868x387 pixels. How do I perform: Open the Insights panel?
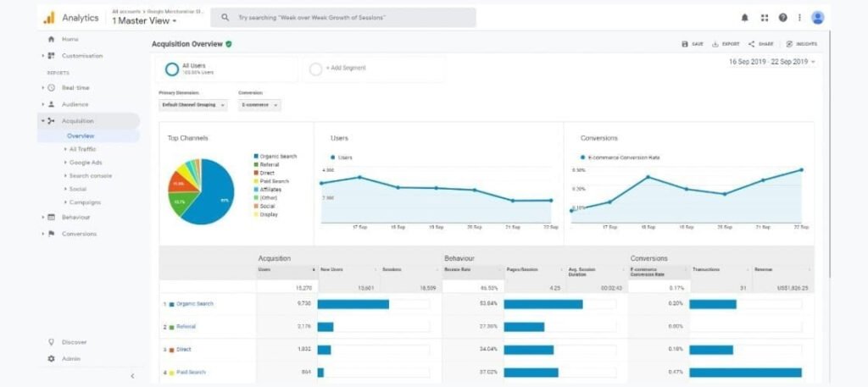click(801, 44)
